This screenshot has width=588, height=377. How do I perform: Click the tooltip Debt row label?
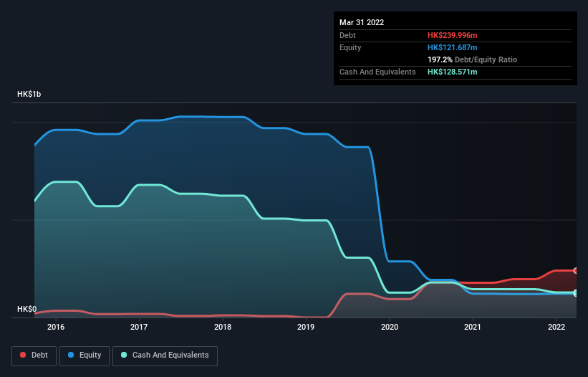pyautogui.click(x=347, y=35)
